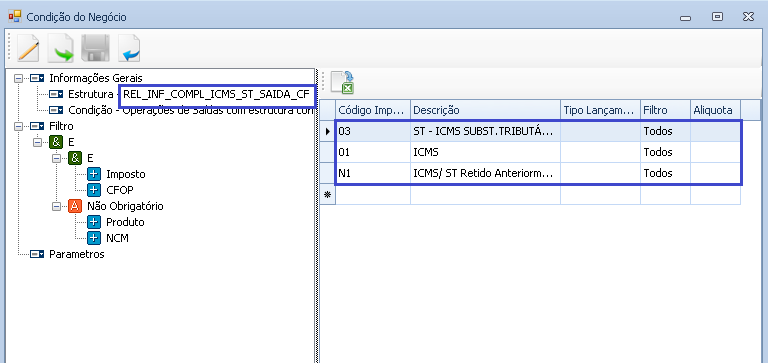This screenshot has height=363, width=768.
Task: Click the orange A icon for Não Obrigatório
Action: pyautogui.click(x=75, y=206)
